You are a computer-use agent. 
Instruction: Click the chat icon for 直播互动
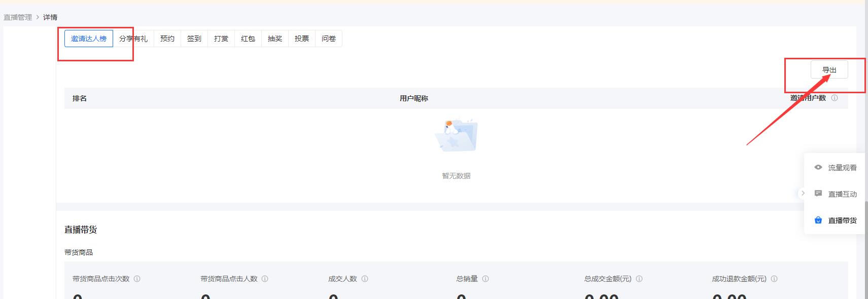click(x=818, y=194)
